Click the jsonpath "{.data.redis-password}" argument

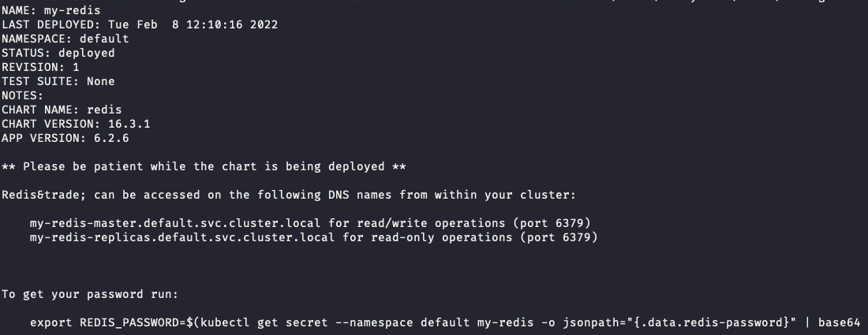pyautogui.click(x=716, y=322)
